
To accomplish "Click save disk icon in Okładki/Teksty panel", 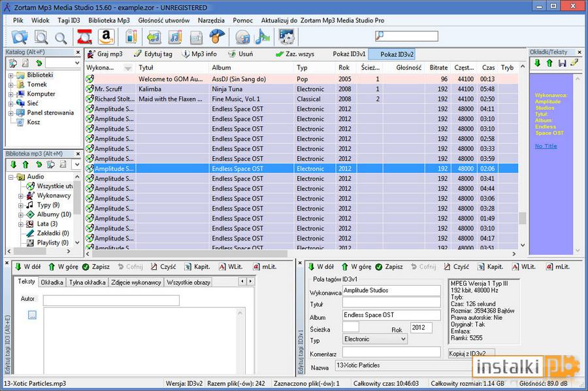I will (x=562, y=63).
